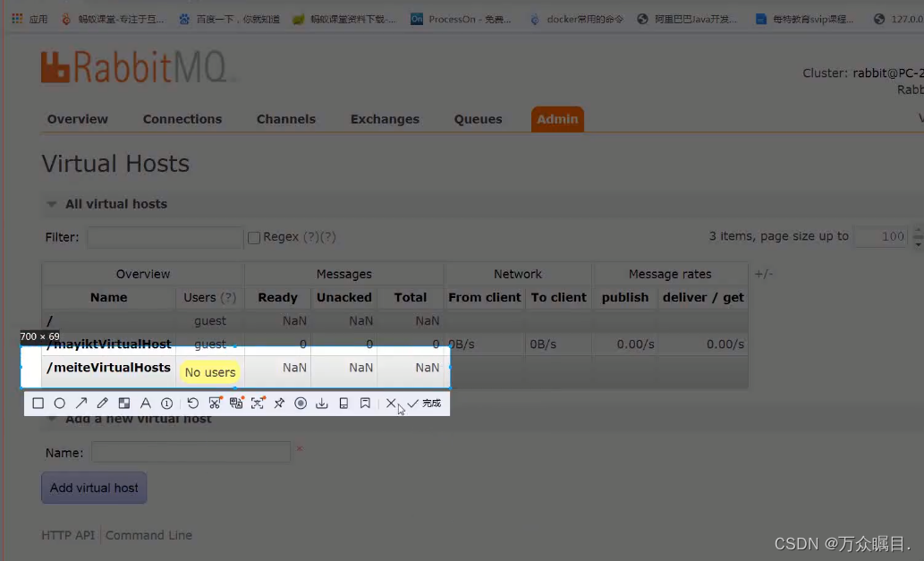Click the From client column header

(x=485, y=298)
